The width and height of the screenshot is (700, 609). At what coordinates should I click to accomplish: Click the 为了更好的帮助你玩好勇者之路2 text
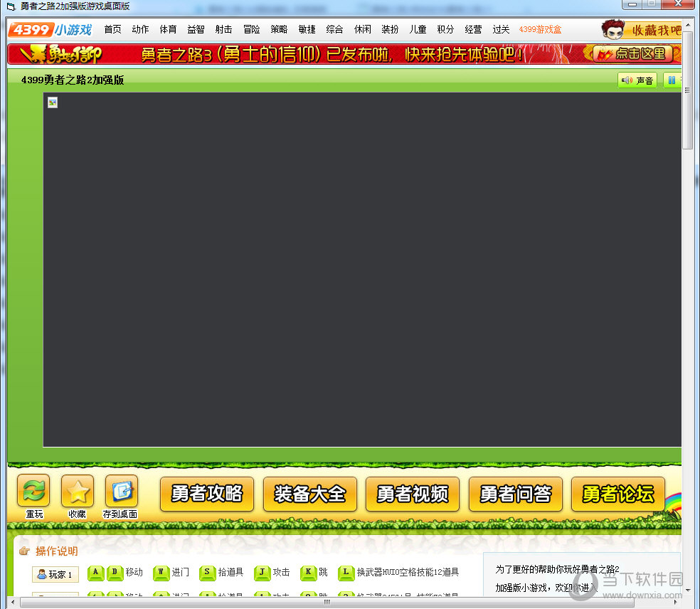pos(557,569)
